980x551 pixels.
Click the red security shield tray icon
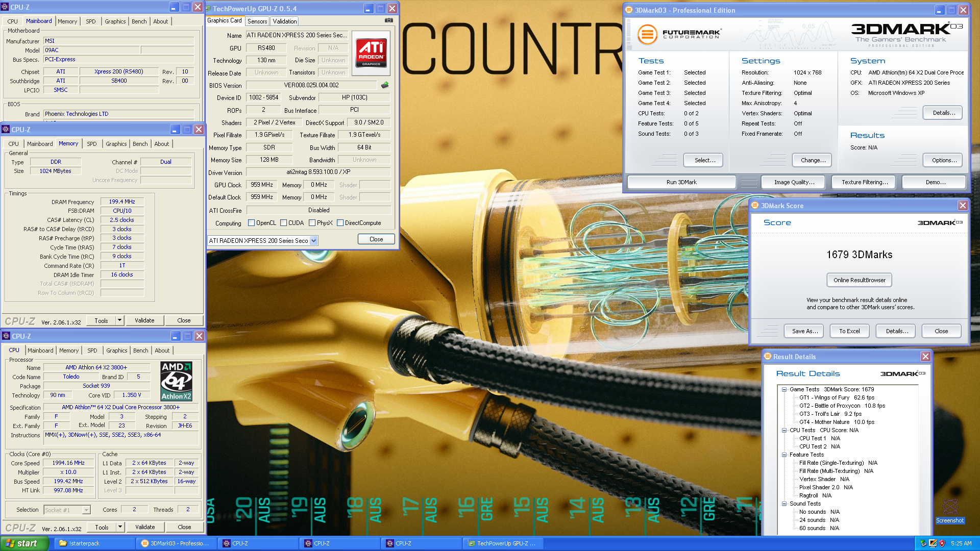(x=942, y=543)
